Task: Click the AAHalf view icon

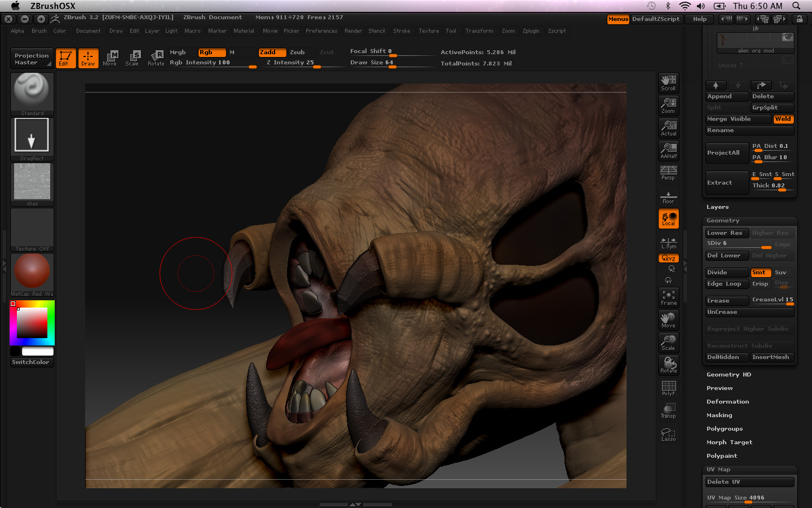Action: [x=668, y=150]
